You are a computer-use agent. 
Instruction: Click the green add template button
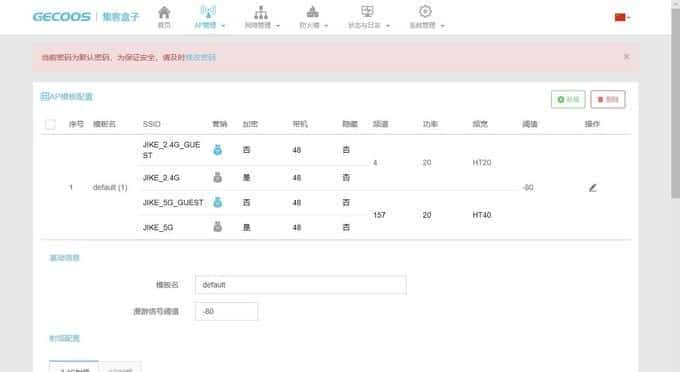(568, 99)
